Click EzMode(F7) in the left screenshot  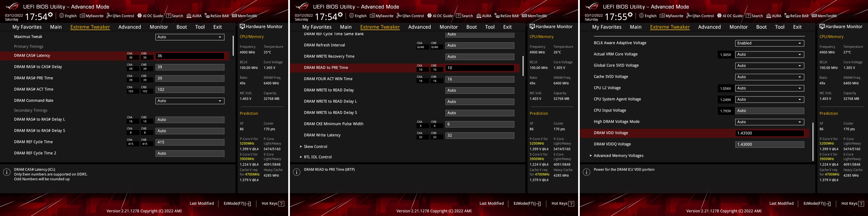[237, 204]
